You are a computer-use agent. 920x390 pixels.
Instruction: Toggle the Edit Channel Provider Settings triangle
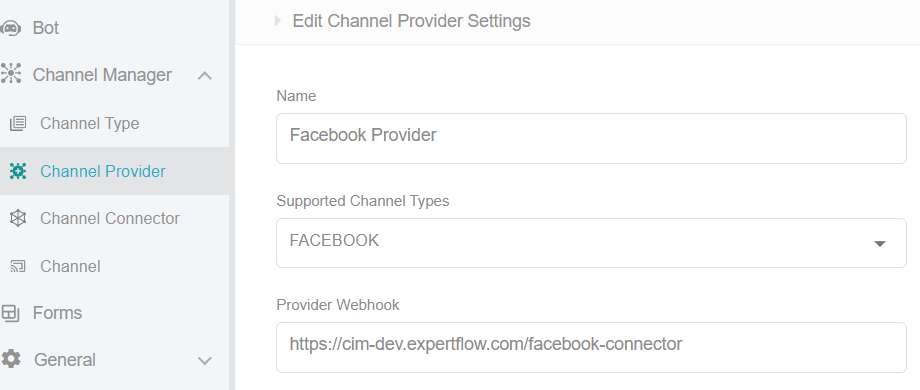278,21
